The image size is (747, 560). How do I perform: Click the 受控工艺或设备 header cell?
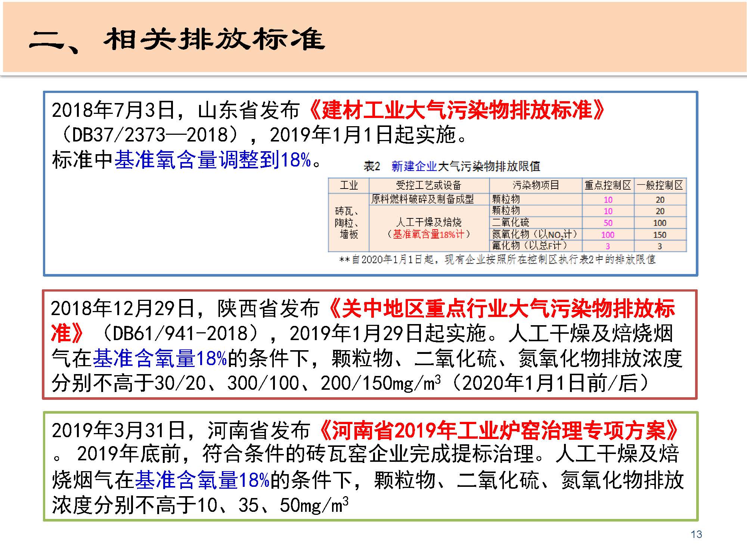[x=428, y=185]
